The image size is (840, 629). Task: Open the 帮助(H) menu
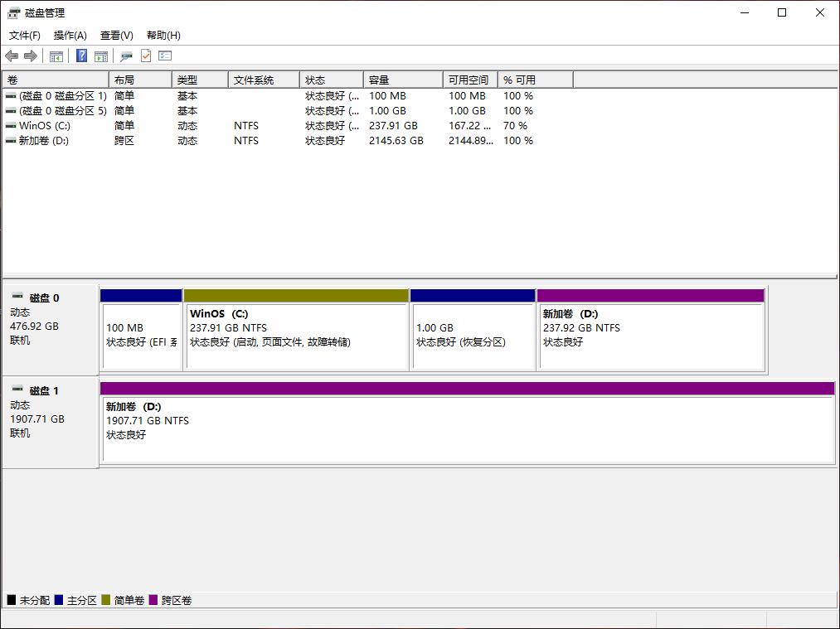coord(163,35)
